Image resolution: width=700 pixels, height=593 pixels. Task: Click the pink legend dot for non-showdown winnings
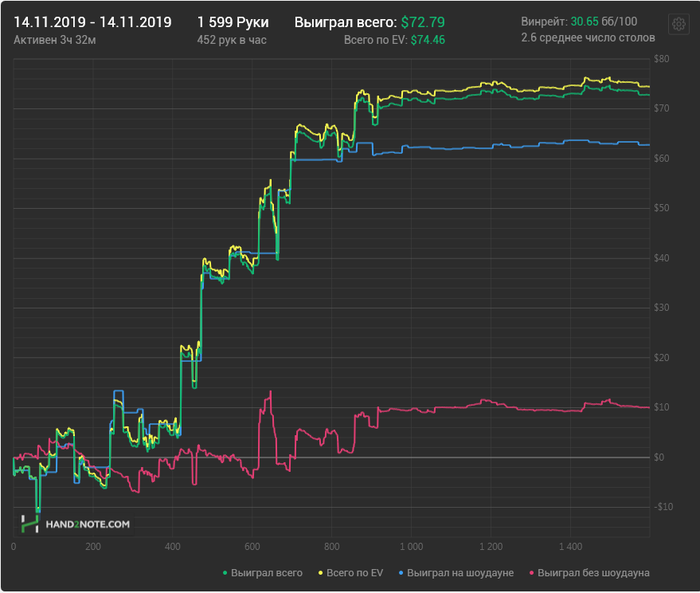531,573
